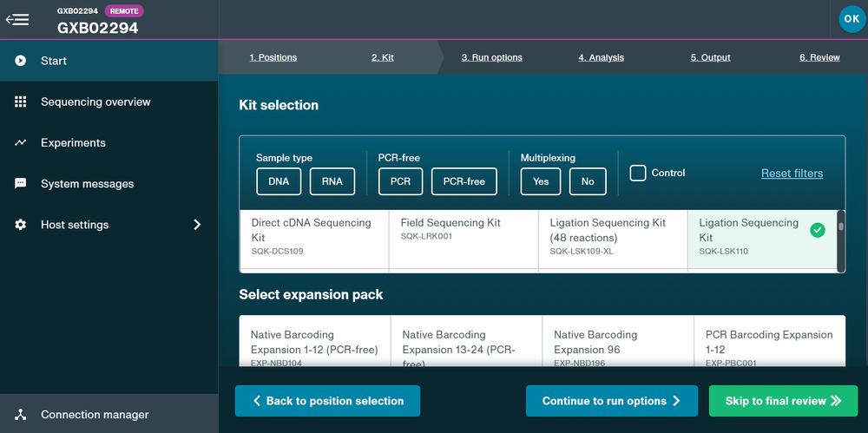The image size is (868, 433).
Task: Click the Kit selection heading
Action: tap(279, 105)
